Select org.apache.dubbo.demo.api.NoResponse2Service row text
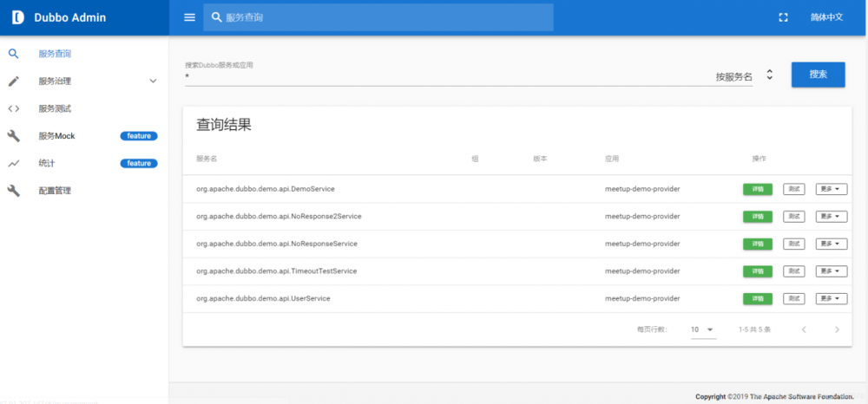The width and height of the screenshot is (868, 404). (279, 217)
